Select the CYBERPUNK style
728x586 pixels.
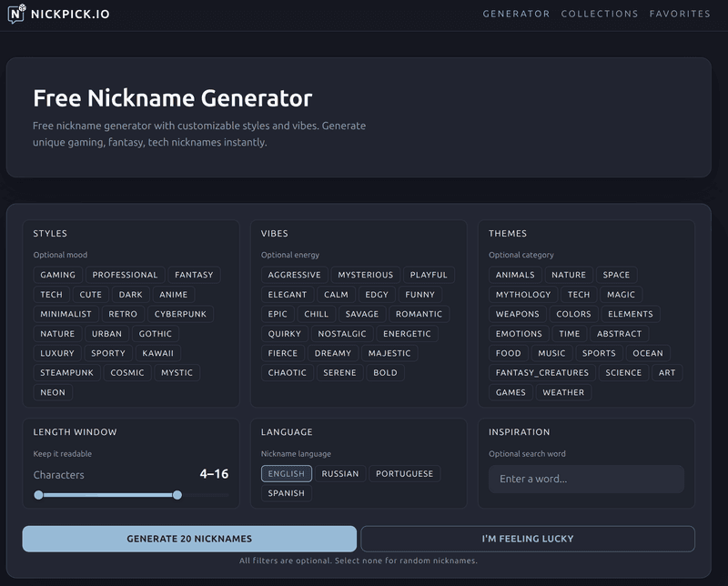click(178, 313)
